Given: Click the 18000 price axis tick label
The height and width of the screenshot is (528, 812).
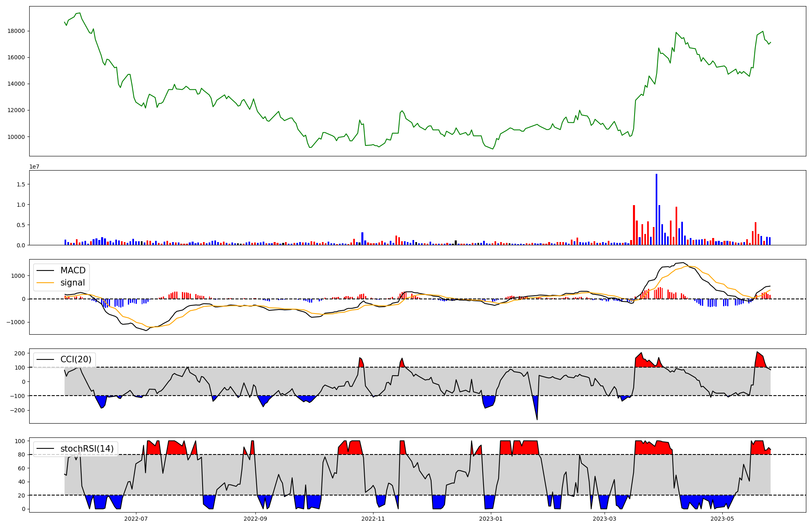Looking at the screenshot, I should click(x=16, y=31).
